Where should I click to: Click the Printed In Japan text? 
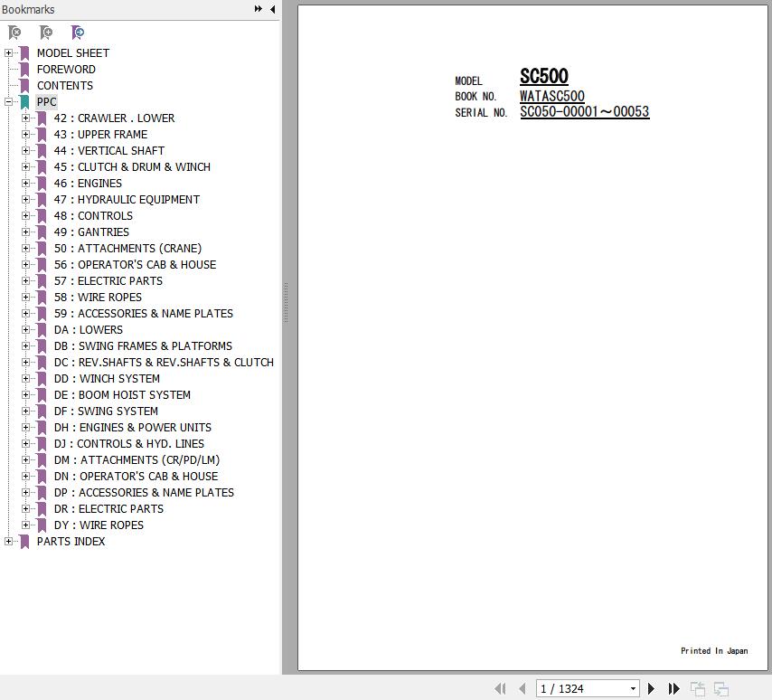(714, 651)
